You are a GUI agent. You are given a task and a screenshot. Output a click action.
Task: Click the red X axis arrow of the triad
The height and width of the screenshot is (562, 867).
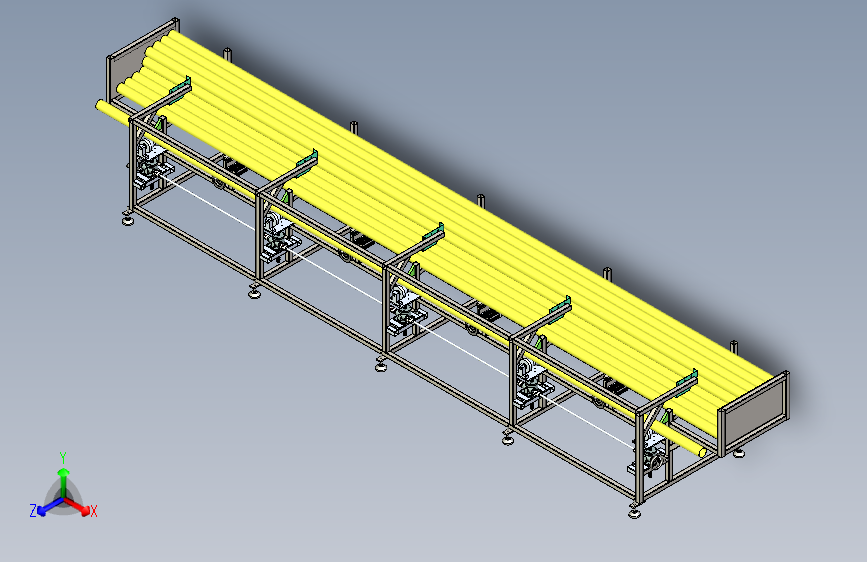point(77,506)
